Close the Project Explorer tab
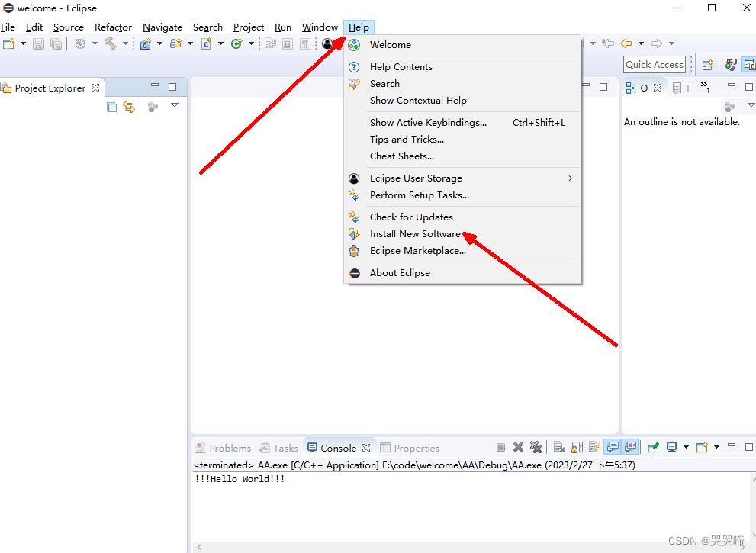The width and height of the screenshot is (756, 553). [95, 88]
